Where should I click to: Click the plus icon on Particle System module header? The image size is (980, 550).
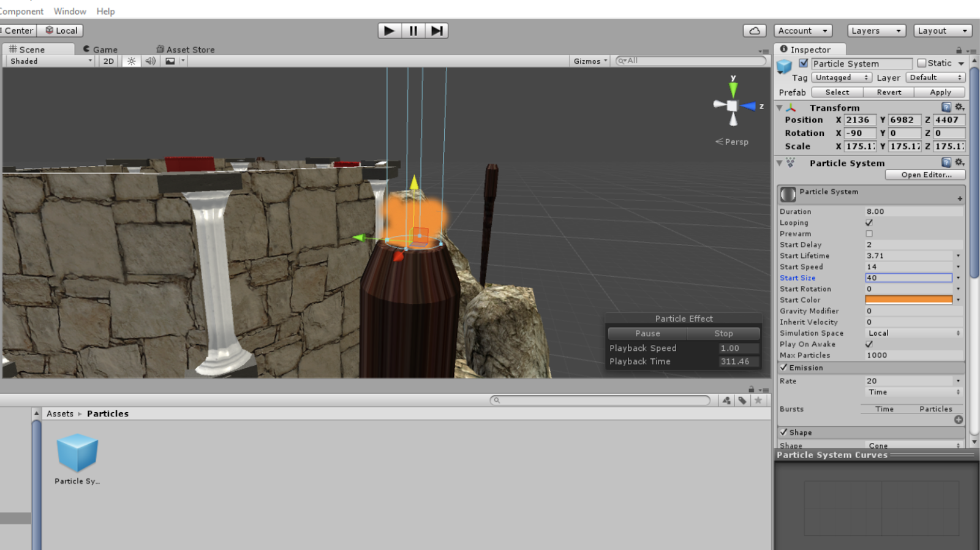(960, 198)
